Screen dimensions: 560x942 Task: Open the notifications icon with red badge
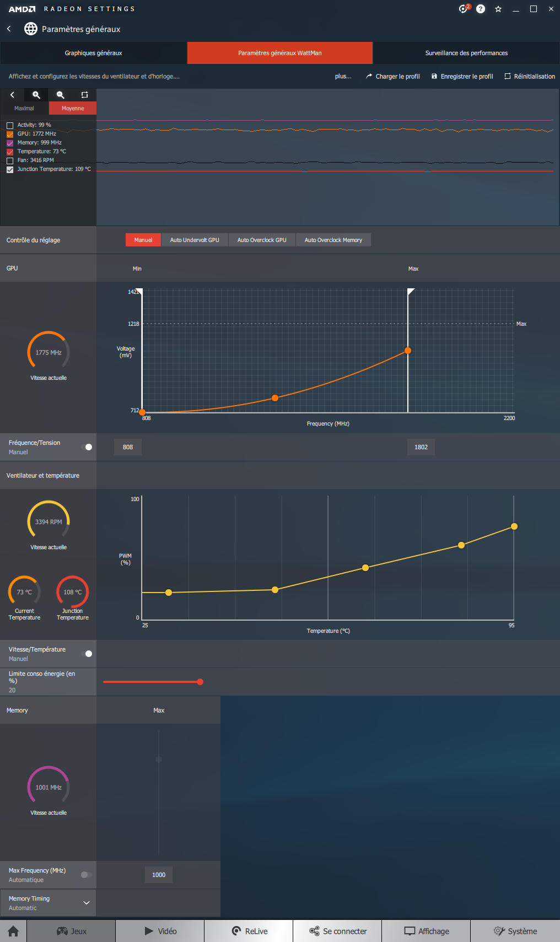coord(464,9)
